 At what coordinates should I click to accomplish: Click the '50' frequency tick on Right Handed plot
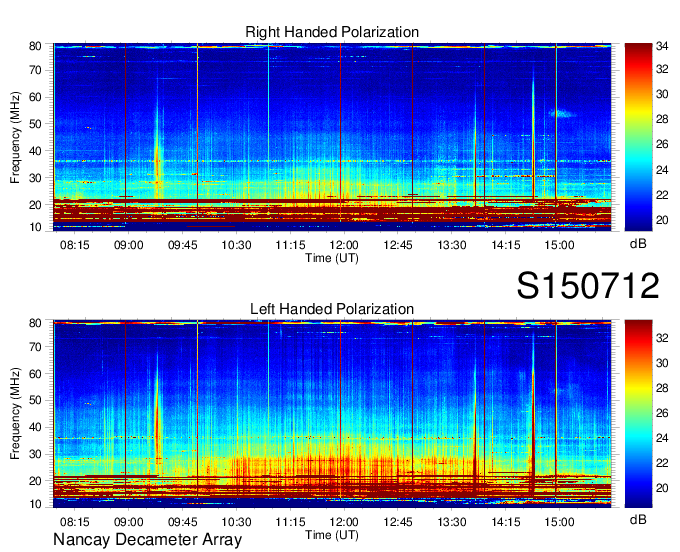click(35, 124)
